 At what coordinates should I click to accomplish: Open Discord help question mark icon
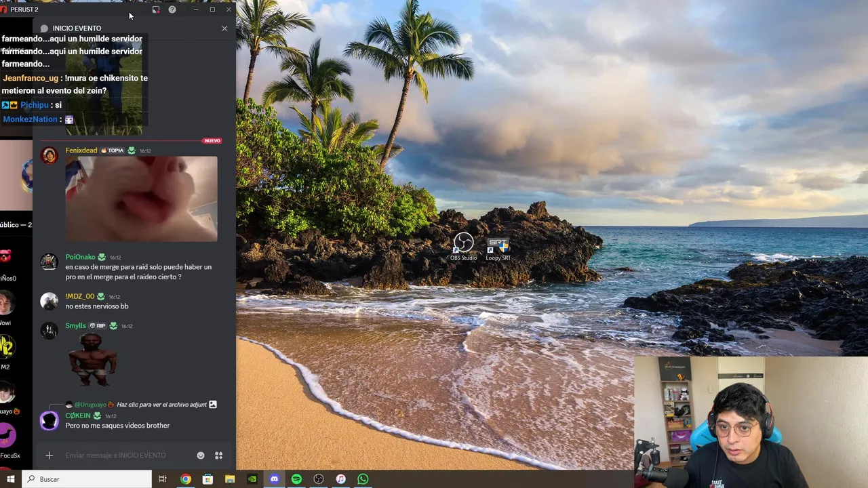tap(172, 9)
